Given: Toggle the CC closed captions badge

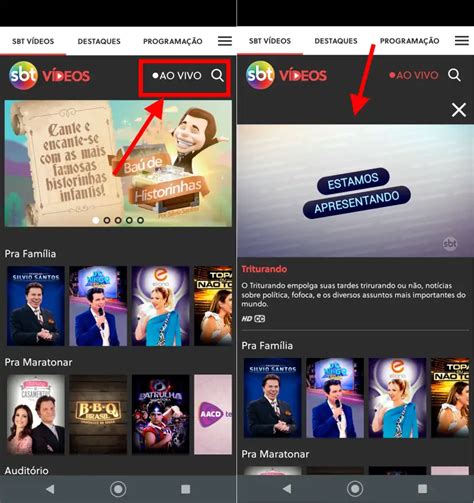Looking at the screenshot, I should click(x=260, y=319).
